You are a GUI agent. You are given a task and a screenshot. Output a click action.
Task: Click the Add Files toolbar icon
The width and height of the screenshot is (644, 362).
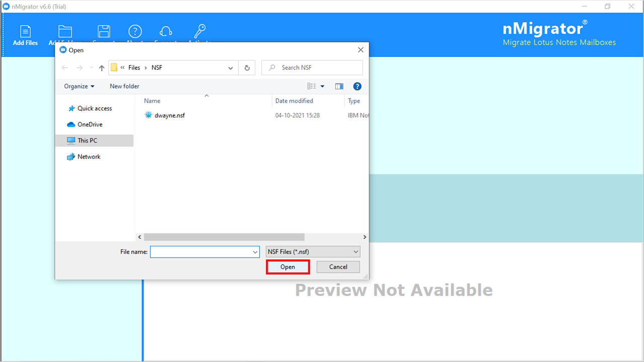25,31
